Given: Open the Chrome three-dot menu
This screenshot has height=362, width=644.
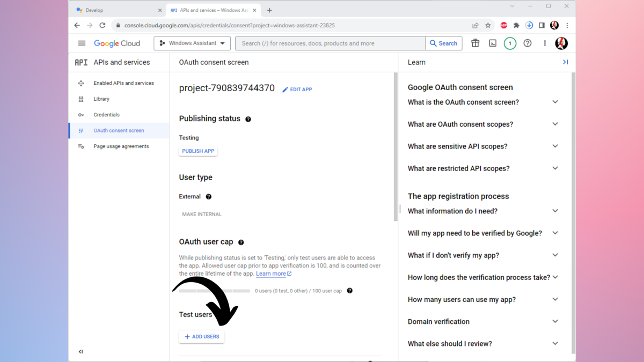Looking at the screenshot, I should coord(567,25).
